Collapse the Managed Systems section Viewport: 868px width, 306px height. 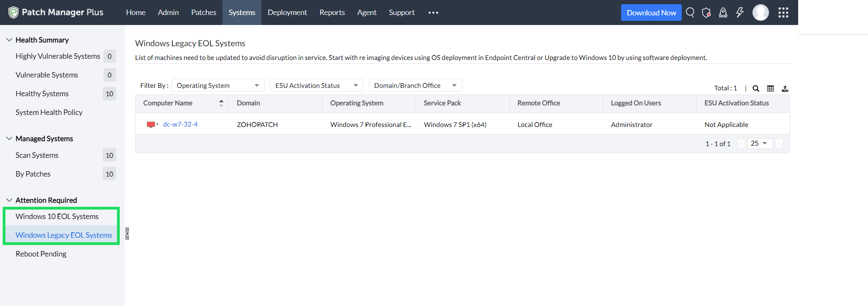(9, 139)
